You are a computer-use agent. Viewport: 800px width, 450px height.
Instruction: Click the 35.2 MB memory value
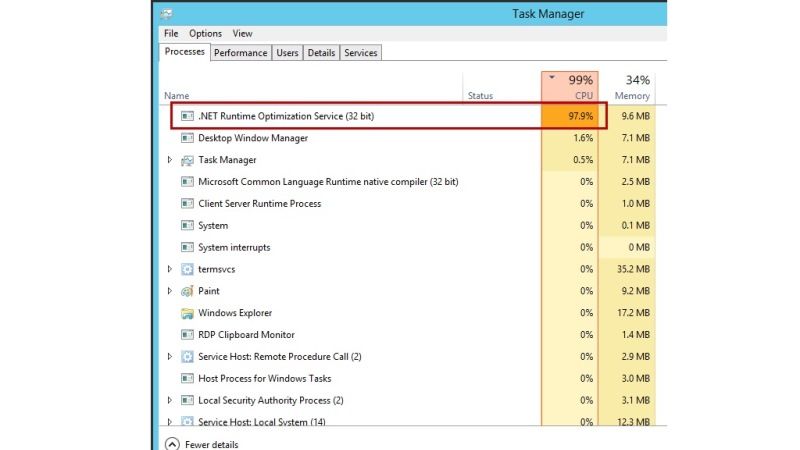pyautogui.click(x=633, y=269)
